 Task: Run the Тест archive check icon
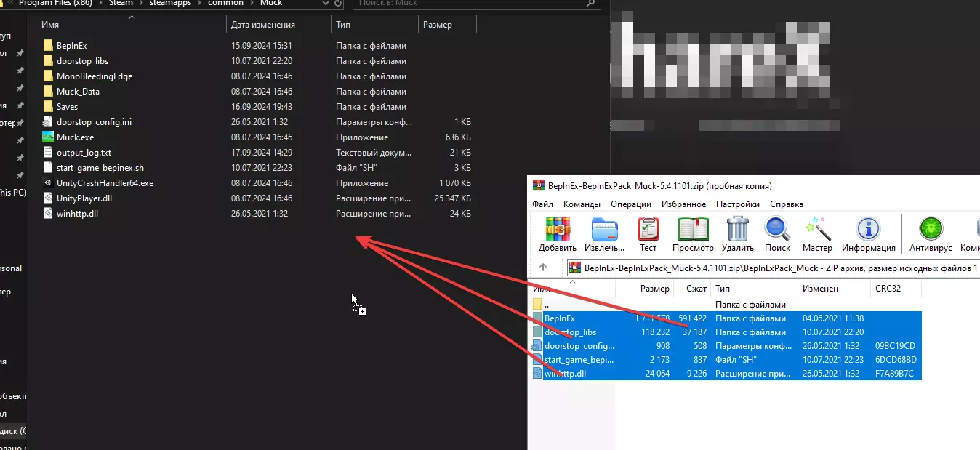pos(648,229)
